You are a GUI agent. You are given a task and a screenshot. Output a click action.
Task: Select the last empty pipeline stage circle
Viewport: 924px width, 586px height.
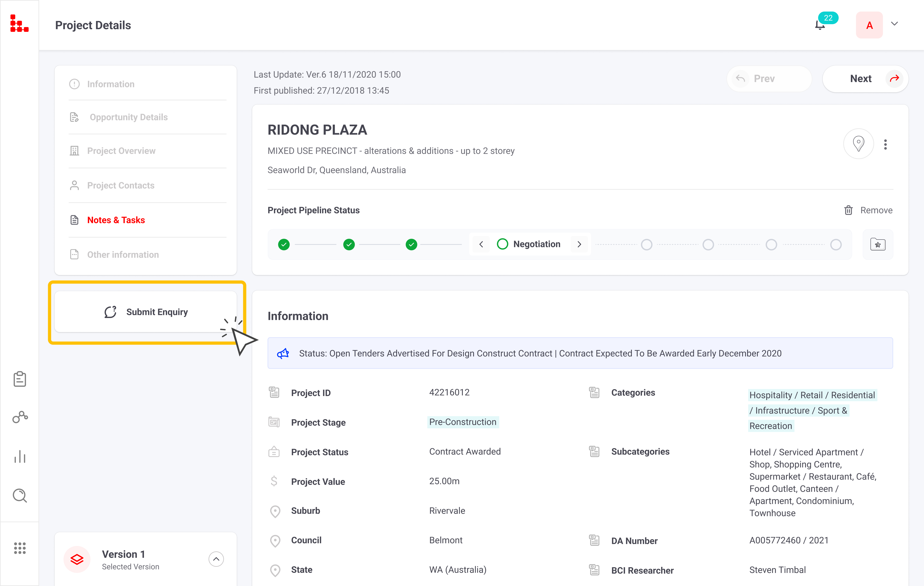coord(836,244)
